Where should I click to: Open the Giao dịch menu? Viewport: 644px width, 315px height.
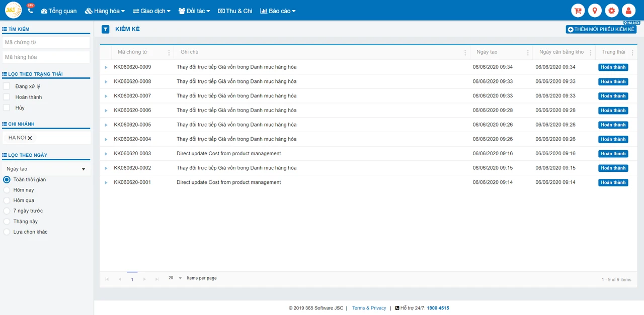[151, 11]
